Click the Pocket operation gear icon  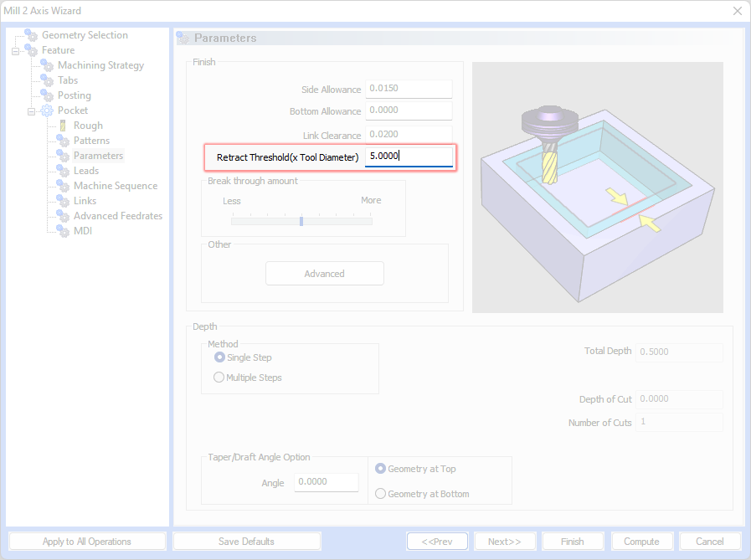[47, 110]
